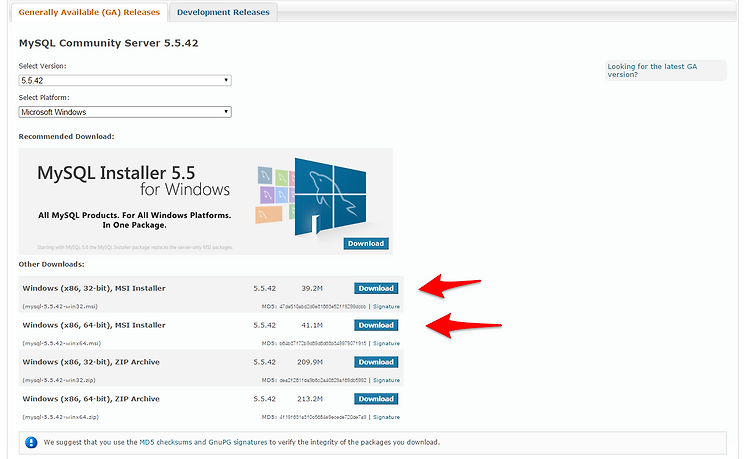Click 'MD5 checksums and GnuPG signatures' link
Image resolution: width=750 pixels, height=459 pixels.
203,442
